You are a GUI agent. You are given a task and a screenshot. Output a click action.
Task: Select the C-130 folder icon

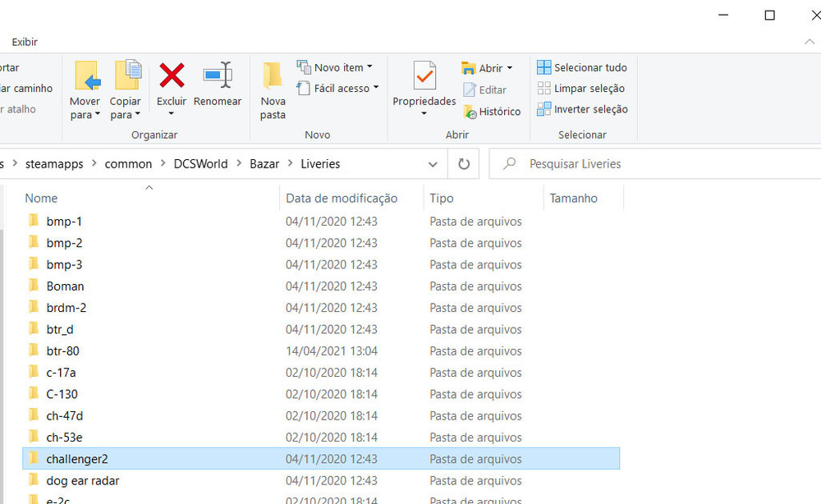(x=34, y=393)
